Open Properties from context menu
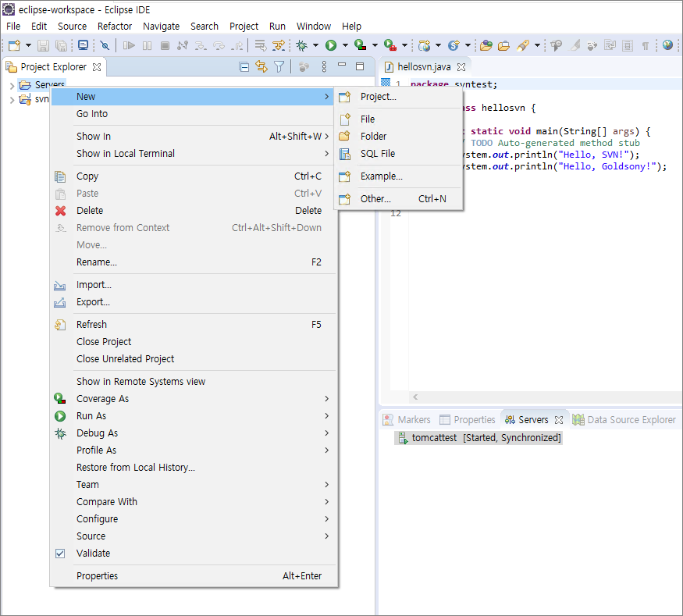The width and height of the screenshot is (683, 616). 194,576
